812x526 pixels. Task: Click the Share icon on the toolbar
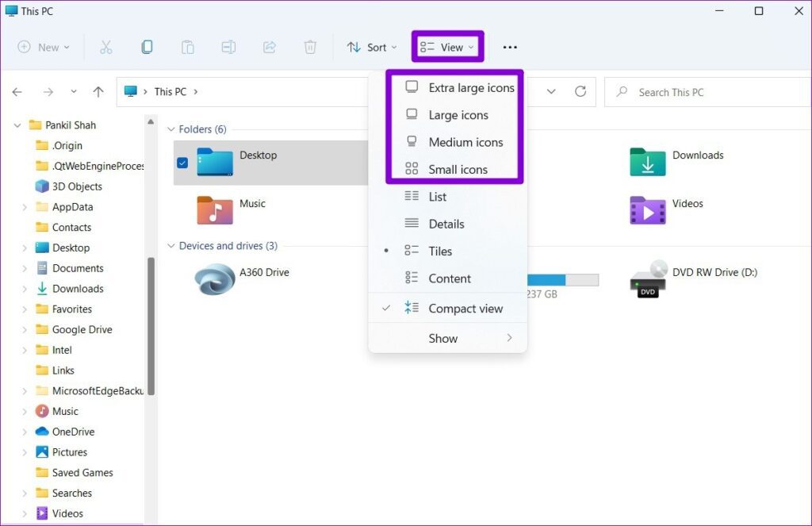tap(269, 47)
